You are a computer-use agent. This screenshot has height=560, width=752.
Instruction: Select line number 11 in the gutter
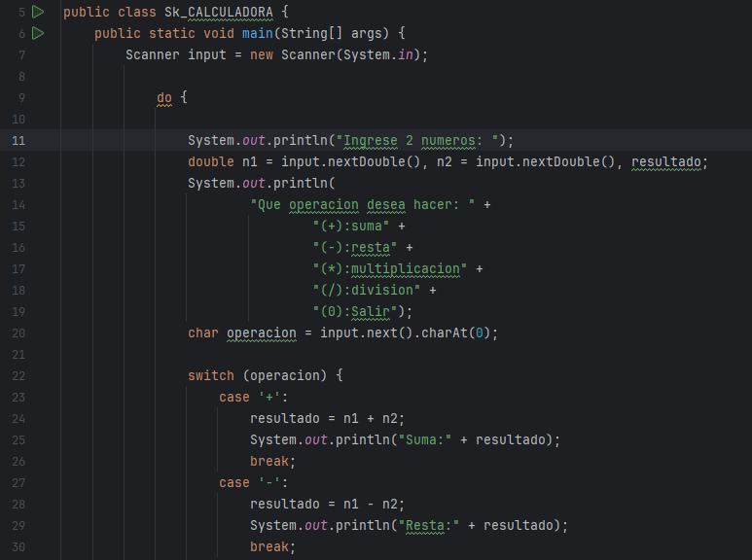coord(18,140)
